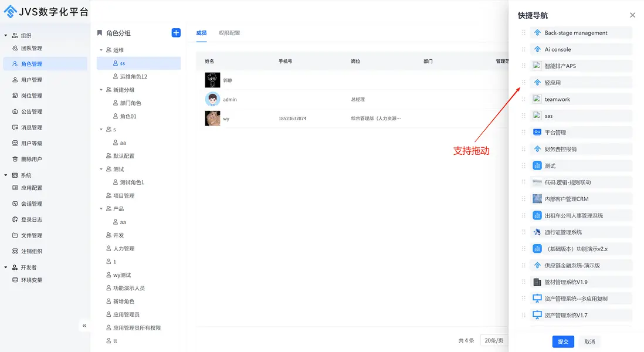Click the 资产管理系统V1.7 monitor icon
This screenshot has height=352, width=644.
click(x=537, y=315)
